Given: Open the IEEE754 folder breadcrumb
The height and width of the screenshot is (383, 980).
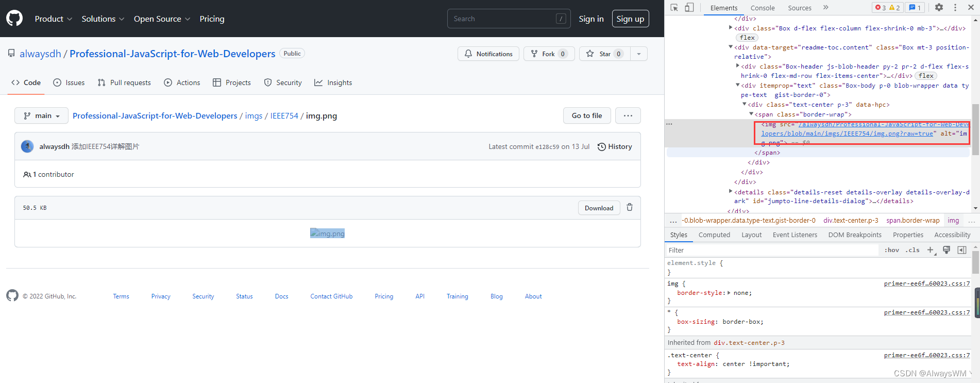Looking at the screenshot, I should click(284, 115).
